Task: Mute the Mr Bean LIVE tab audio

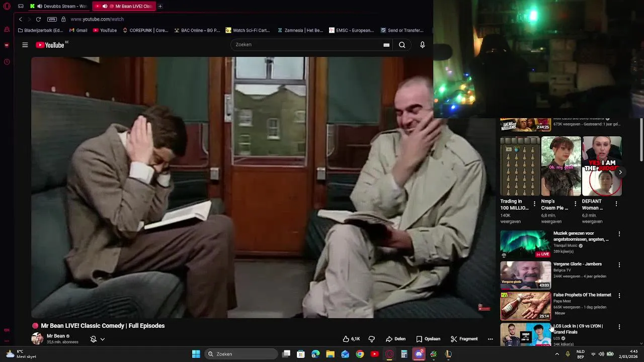Action: pos(105,6)
